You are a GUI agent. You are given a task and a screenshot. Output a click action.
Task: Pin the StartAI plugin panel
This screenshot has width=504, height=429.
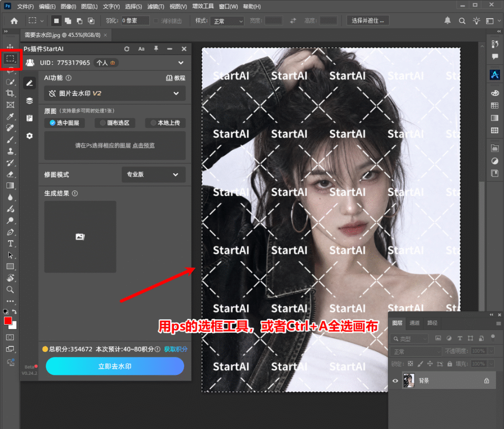tap(156, 49)
